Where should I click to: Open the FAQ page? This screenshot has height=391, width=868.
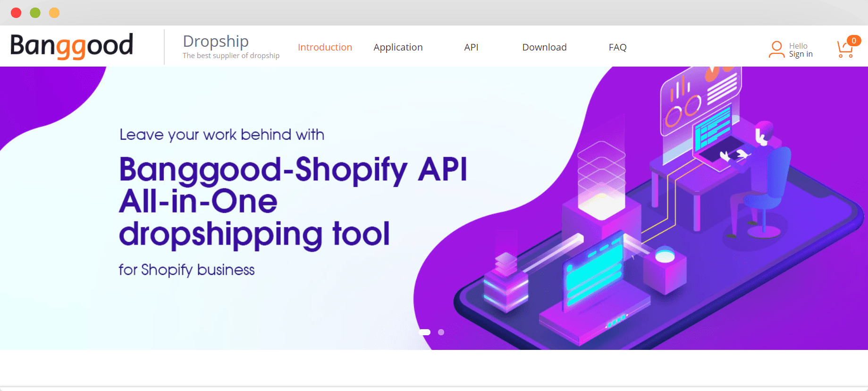pos(617,47)
